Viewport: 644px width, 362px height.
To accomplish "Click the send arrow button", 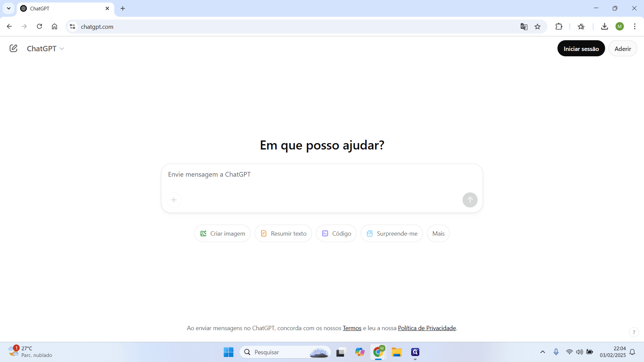I will pos(470,200).
